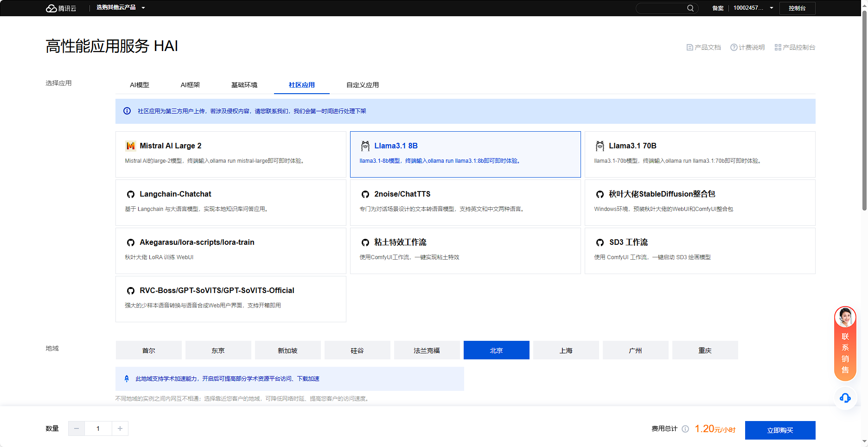Select the 重庆 region
Viewport: 868px width, 447px height.
pos(705,350)
